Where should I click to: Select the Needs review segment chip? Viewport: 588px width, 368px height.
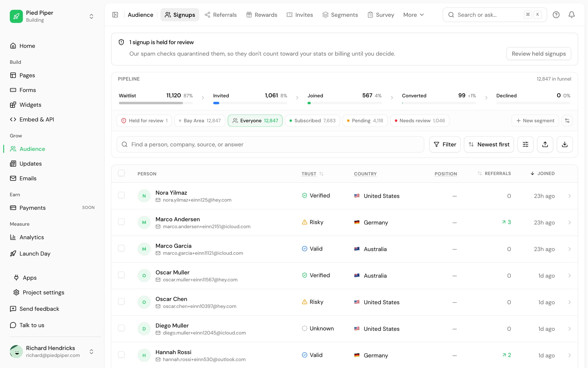[x=420, y=121]
